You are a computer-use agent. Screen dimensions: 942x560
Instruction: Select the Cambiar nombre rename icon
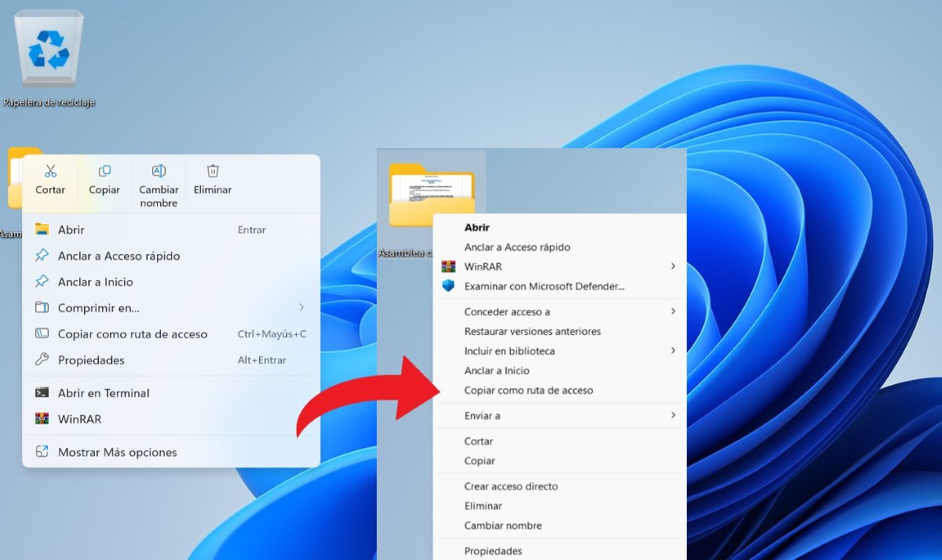click(x=158, y=170)
